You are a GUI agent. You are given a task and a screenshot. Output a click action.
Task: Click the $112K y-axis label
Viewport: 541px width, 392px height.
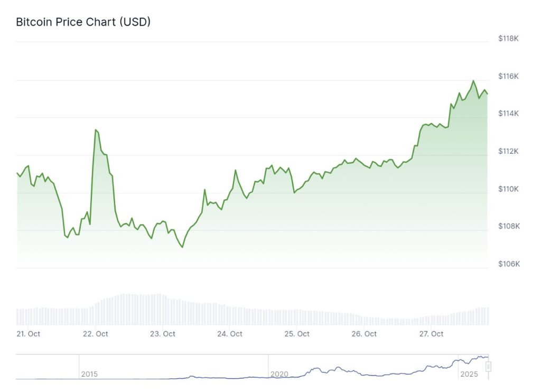[509, 151]
